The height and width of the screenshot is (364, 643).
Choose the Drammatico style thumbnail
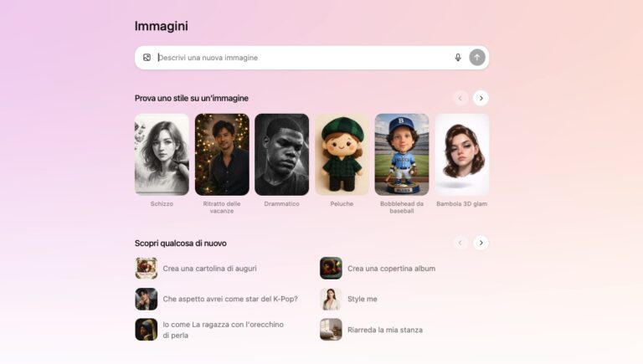tap(281, 155)
